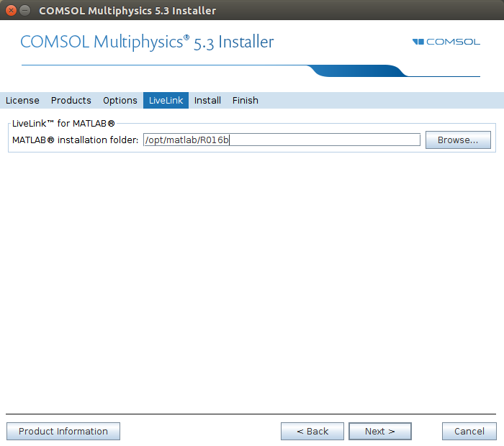Minimize the installer window
Screen dimensions: 504x446
[25, 11]
